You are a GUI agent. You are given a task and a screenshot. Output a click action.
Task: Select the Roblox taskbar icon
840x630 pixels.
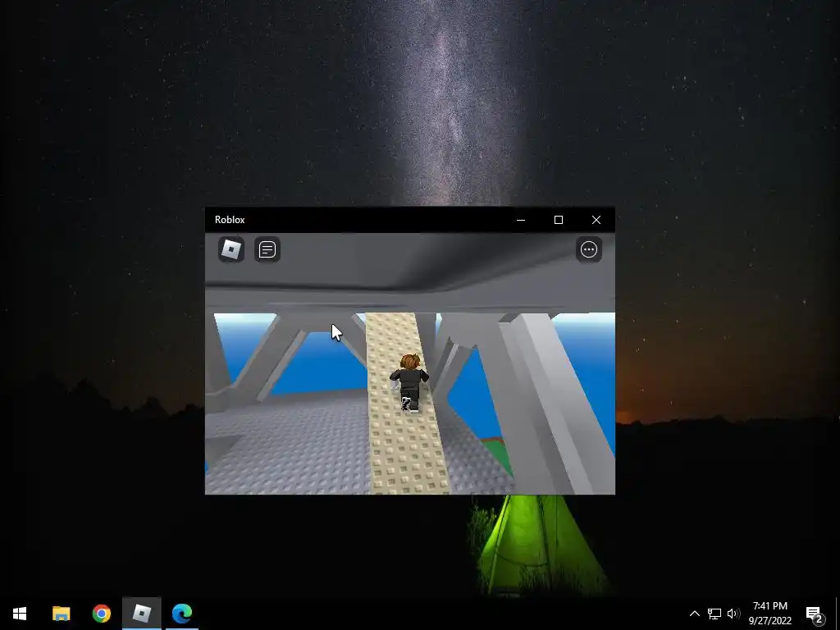141,614
